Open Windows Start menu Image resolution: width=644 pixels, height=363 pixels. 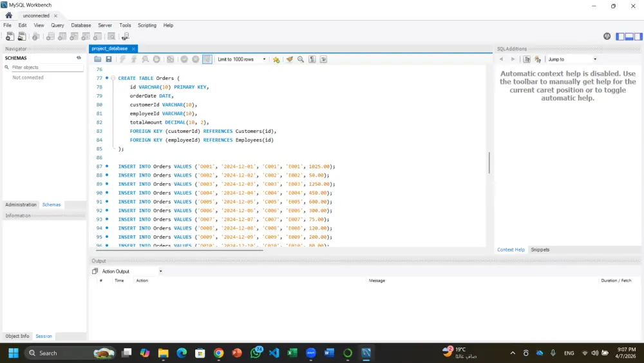(x=14, y=353)
